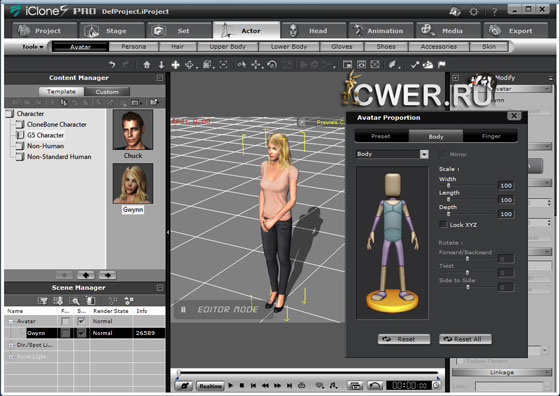Switch to the Head main tab
The height and width of the screenshot is (396, 560).
point(314,31)
